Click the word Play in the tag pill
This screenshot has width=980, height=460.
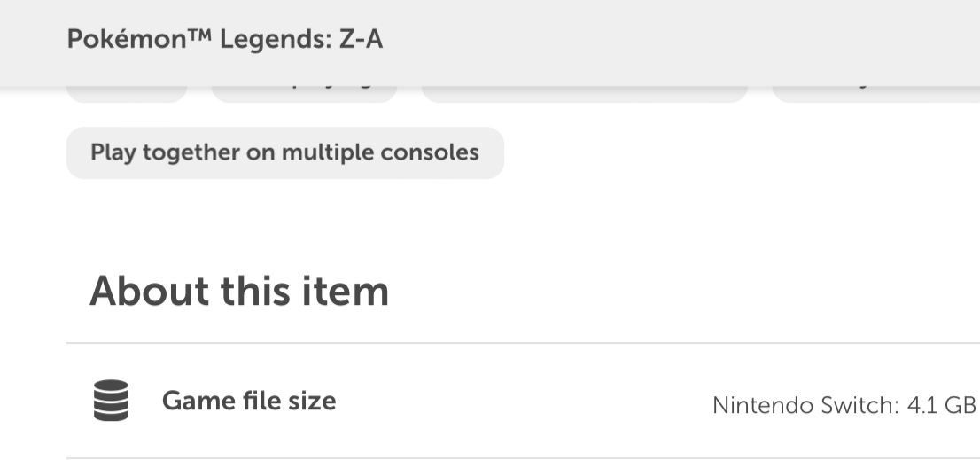tap(112, 152)
